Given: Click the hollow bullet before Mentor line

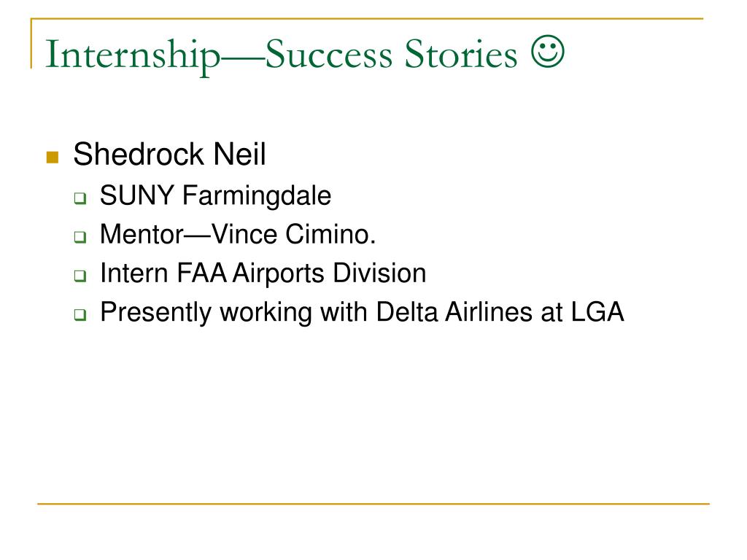Looking at the screenshot, I should [x=80, y=237].
